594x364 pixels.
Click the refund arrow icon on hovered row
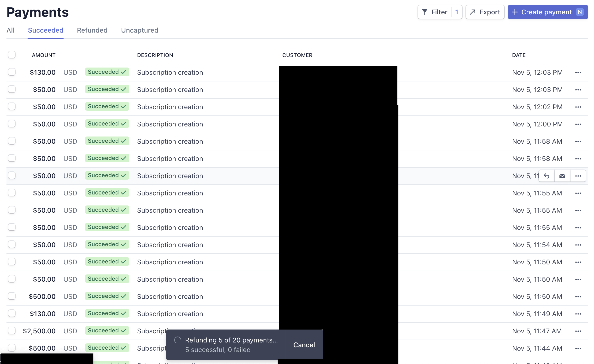(547, 176)
